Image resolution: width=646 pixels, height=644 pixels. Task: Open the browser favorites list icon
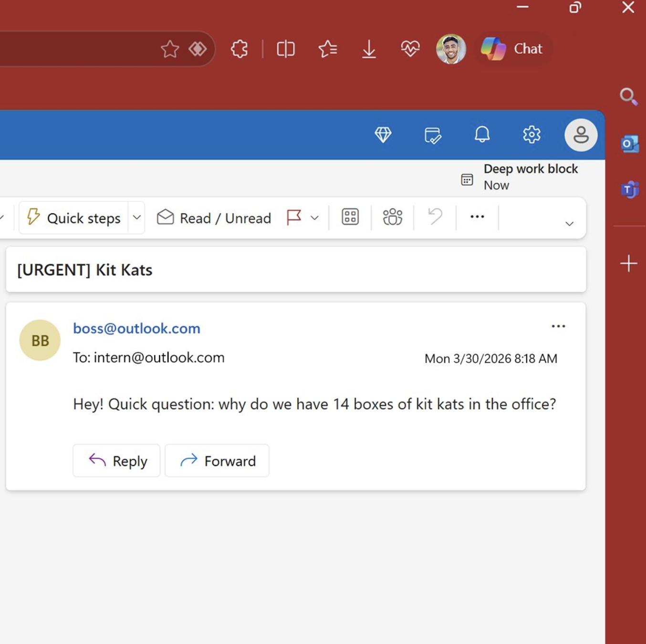click(328, 49)
